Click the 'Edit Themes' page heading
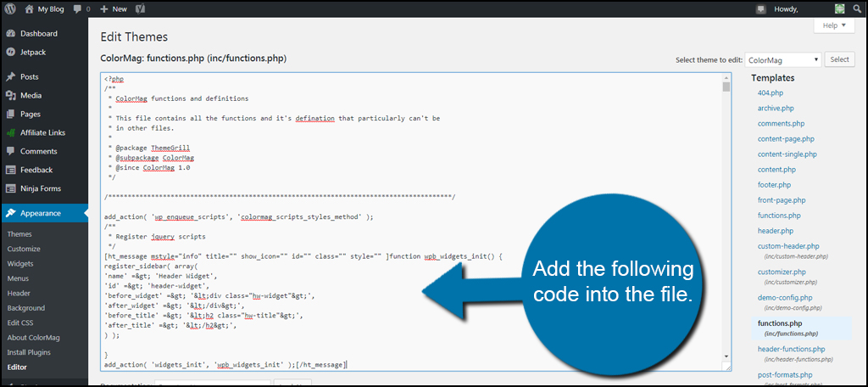The height and width of the screenshot is (387, 868). (134, 37)
